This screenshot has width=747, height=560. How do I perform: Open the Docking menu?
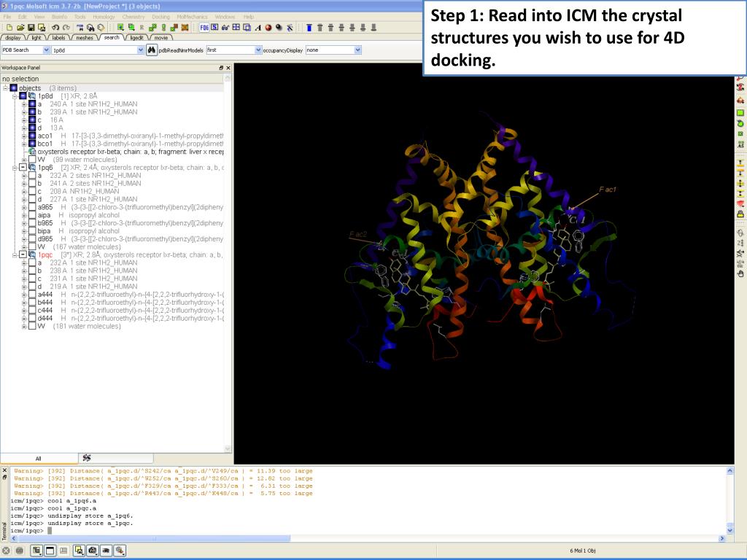coord(161,17)
